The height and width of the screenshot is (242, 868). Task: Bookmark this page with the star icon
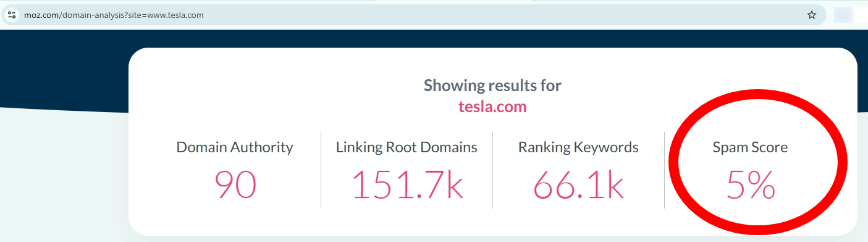812,15
